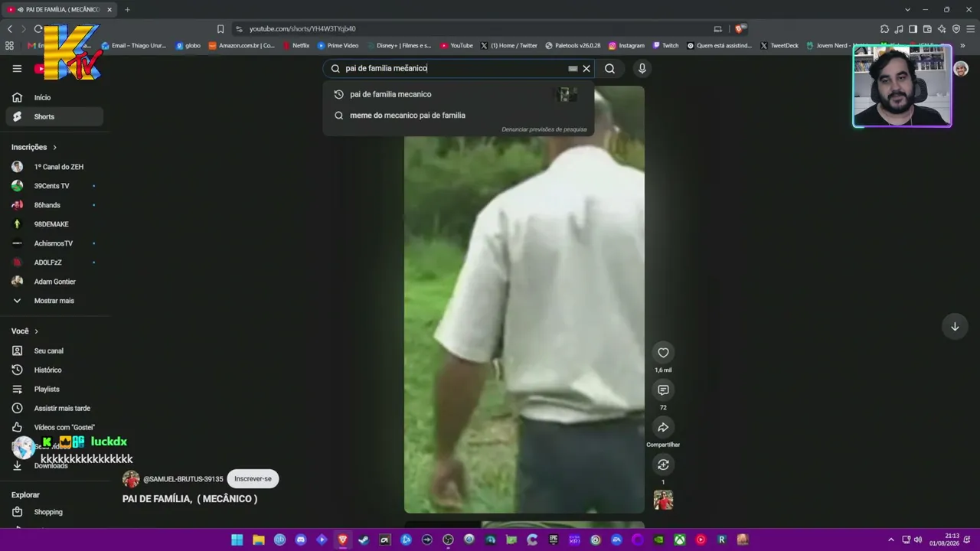Click the browser forward arrow
This screenshot has height=551, width=980.
click(x=24, y=29)
